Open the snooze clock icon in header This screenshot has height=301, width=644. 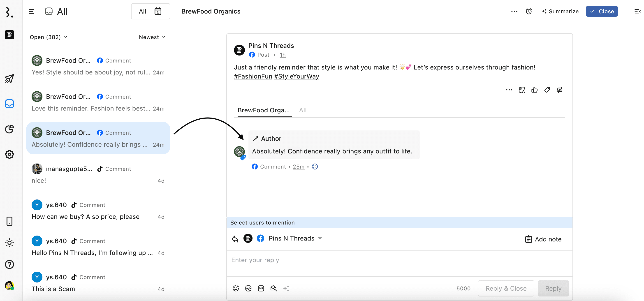click(528, 12)
